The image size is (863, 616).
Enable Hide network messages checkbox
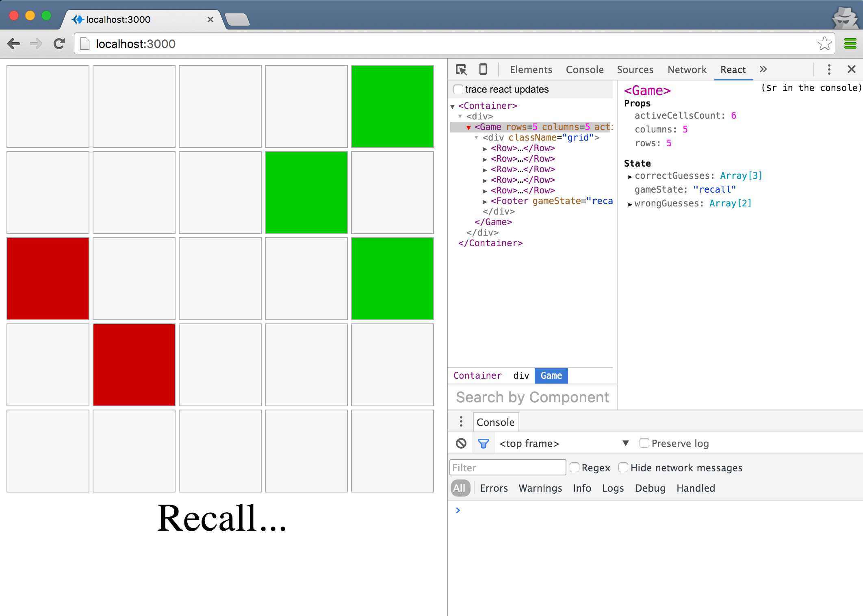pos(623,467)
